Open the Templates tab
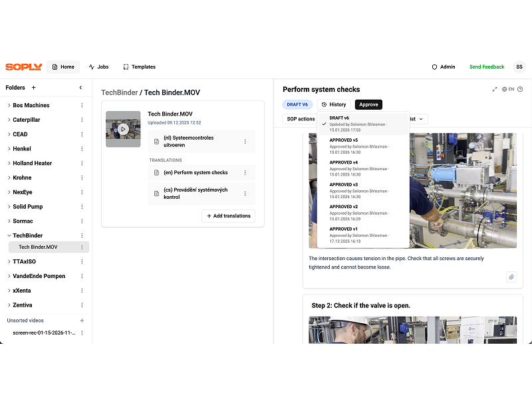Viewport: 532px width, 399px height. point(139,67)
